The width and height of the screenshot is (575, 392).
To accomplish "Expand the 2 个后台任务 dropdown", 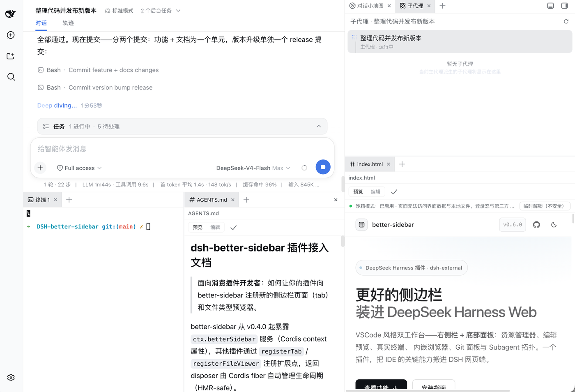I will 161,11.
